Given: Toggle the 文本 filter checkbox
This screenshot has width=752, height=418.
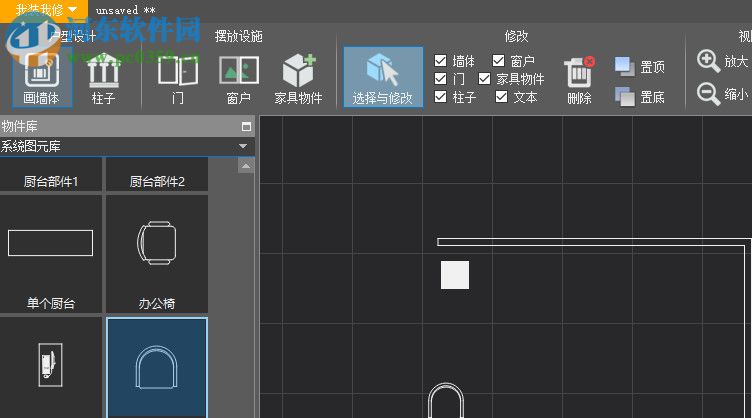Looking at the screenshot, I should tap(501, 97).
